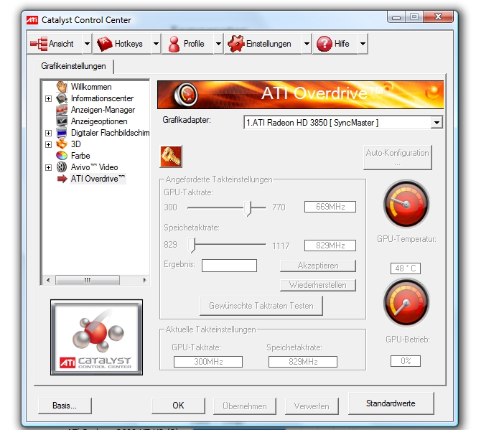Click the tree scrollbar right arrow
Viewport: 504px width, 430px height.
pos(144,280)
